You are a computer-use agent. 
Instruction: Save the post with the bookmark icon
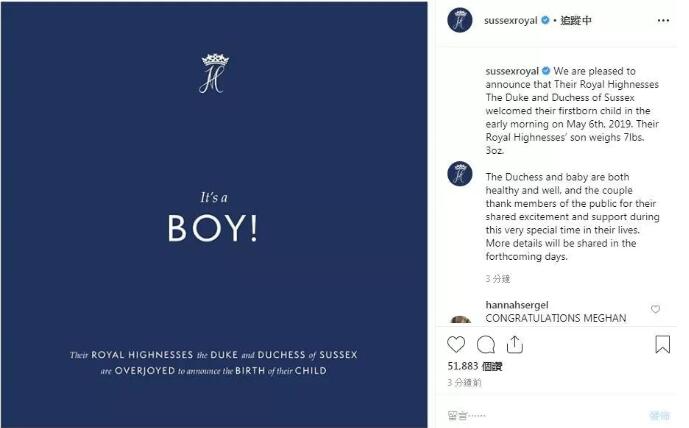(662, 345)
